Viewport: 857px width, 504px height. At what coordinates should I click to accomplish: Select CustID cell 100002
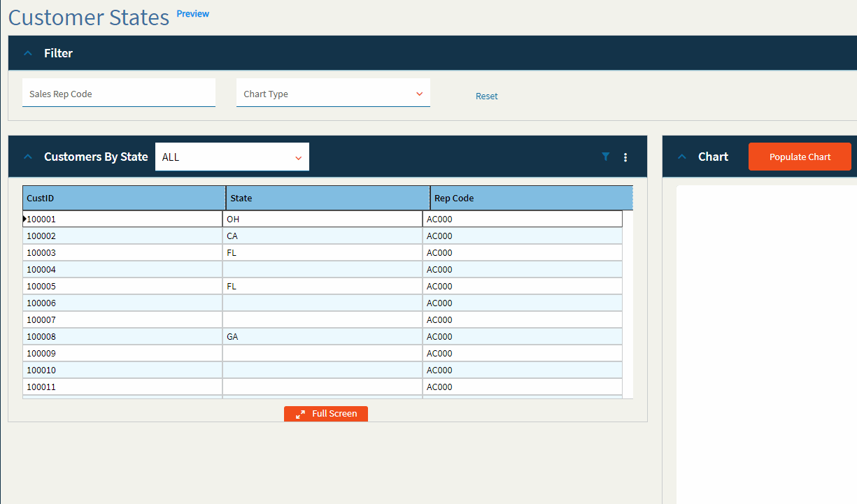click(x=122, y=236)
